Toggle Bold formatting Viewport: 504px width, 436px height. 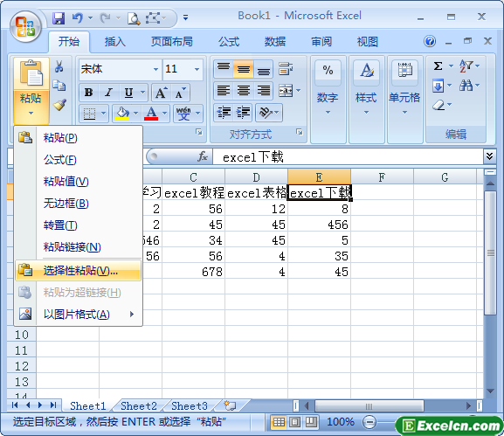[x=88, y=93]
